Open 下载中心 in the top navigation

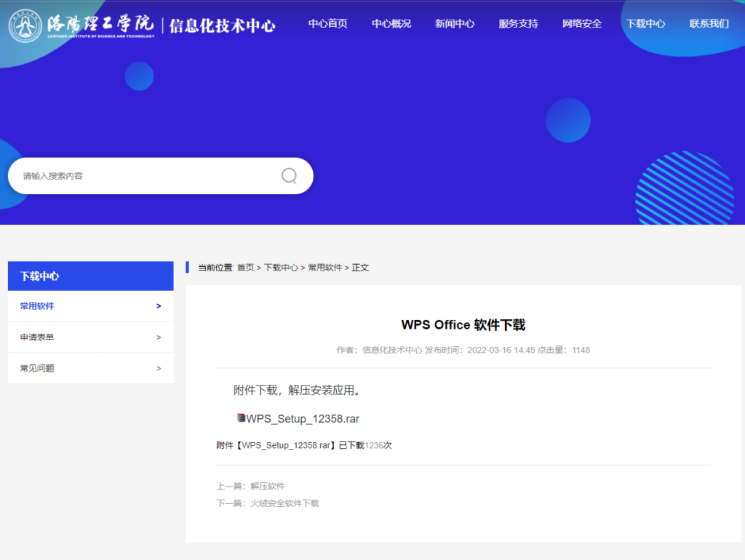[x=646, y=24]
